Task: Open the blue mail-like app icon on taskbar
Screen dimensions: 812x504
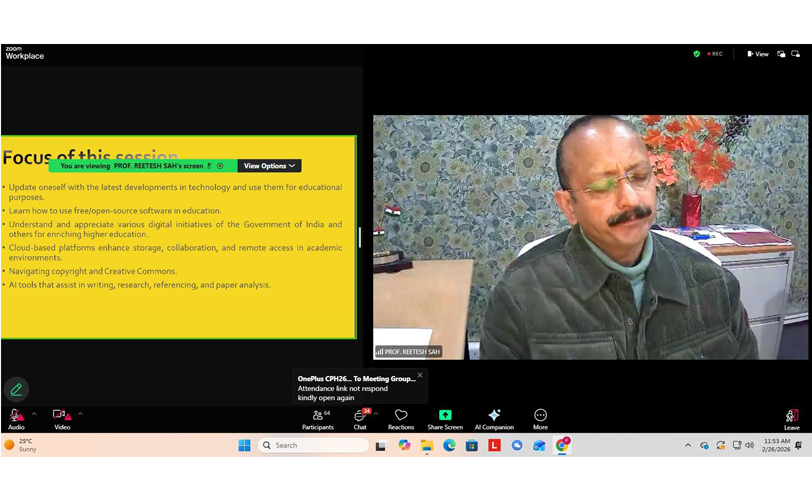Action: [539, 445]
